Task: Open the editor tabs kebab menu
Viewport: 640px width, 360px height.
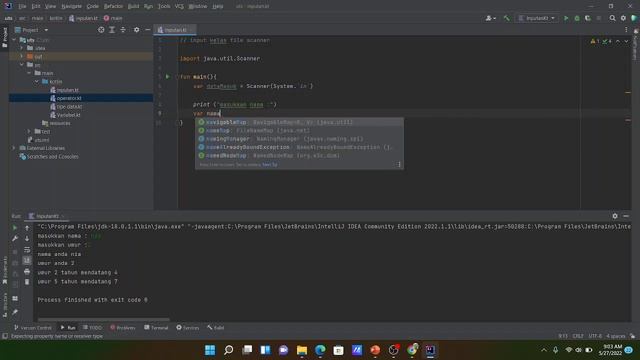Action: point(626,30)
